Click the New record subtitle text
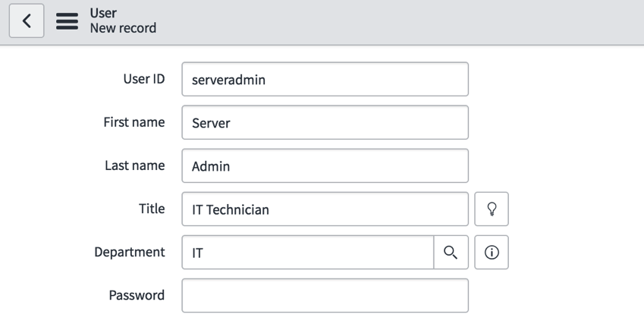Screen dimensions: 644x327 pos(123,28)
